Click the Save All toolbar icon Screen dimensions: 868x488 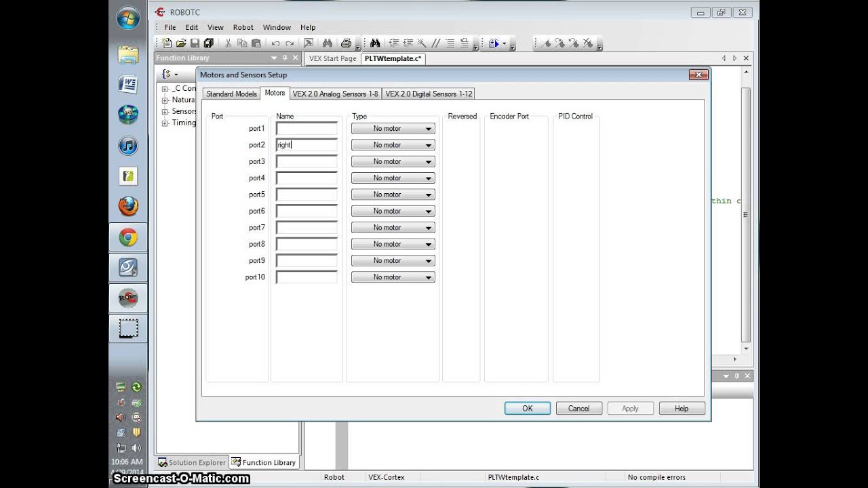click(x=209, y=43)
